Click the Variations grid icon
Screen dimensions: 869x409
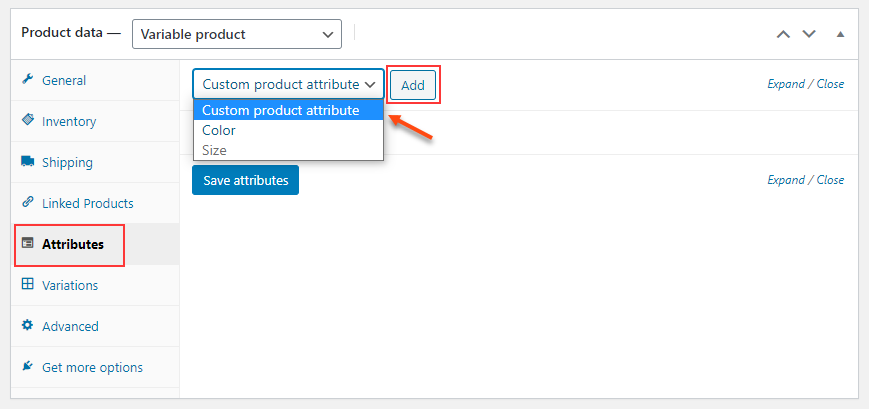(27, 284)
